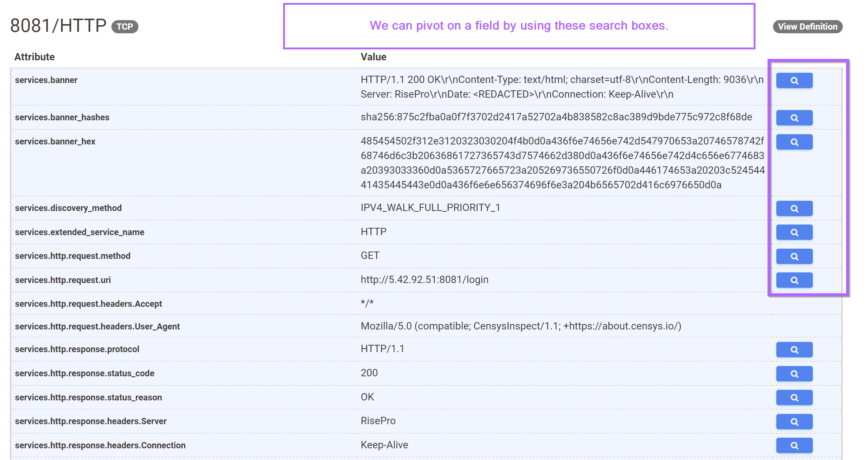Viewport: 868px width, 460px height.
Task: Pivot on services.banner_hex via search icon
Action: (x=794, y=142)
